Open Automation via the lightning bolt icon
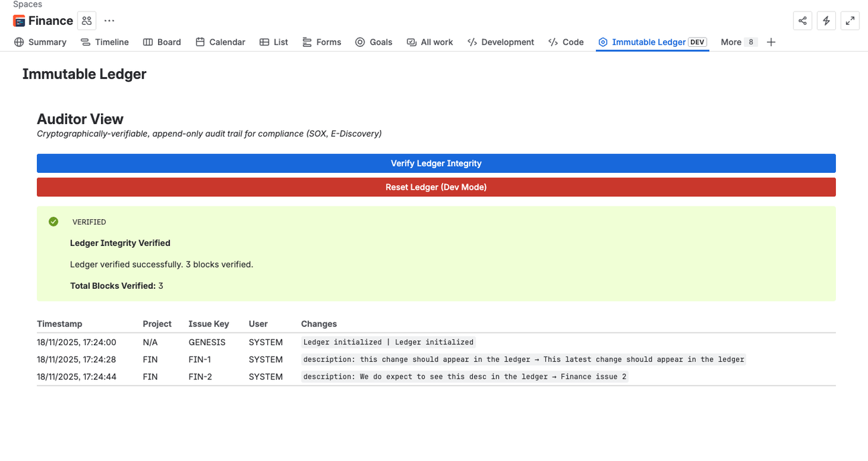868x461 pixels. pyautogui.click(x=826, y=21)
